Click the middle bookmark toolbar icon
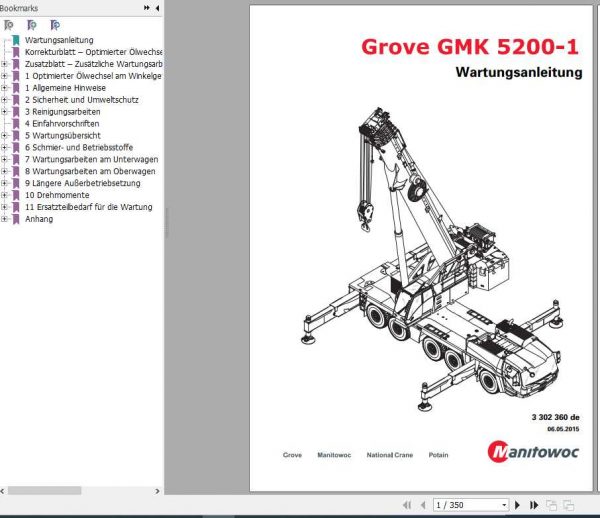The height and width of the screenshot is (518, 600). point(32,25)
